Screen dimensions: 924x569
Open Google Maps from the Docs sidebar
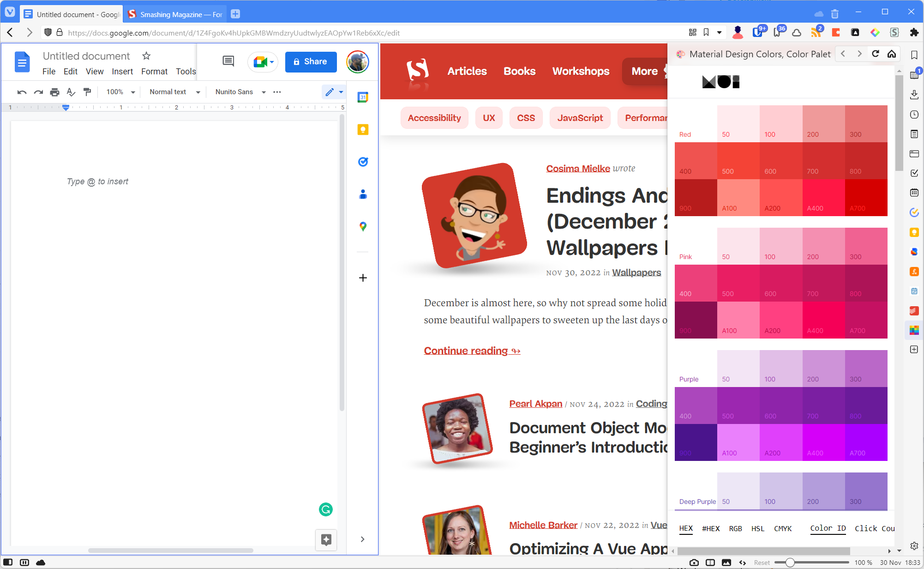(363, 226)
